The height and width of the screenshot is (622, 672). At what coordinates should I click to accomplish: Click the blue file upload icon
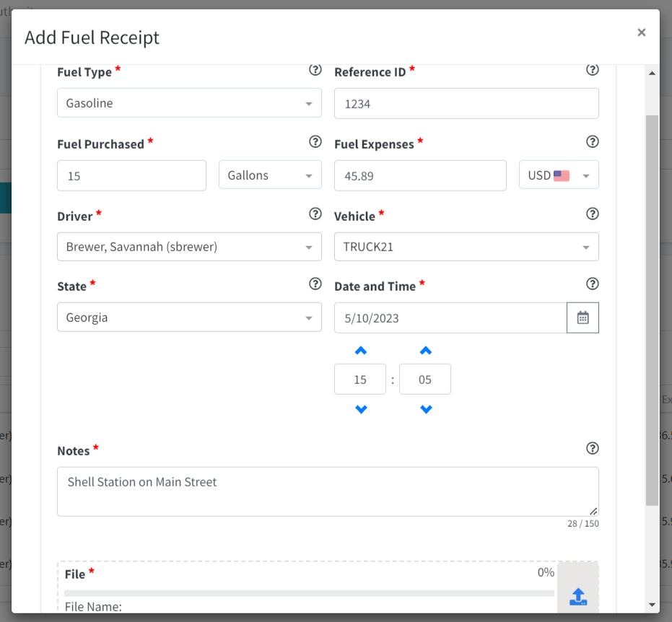point(577,597)
